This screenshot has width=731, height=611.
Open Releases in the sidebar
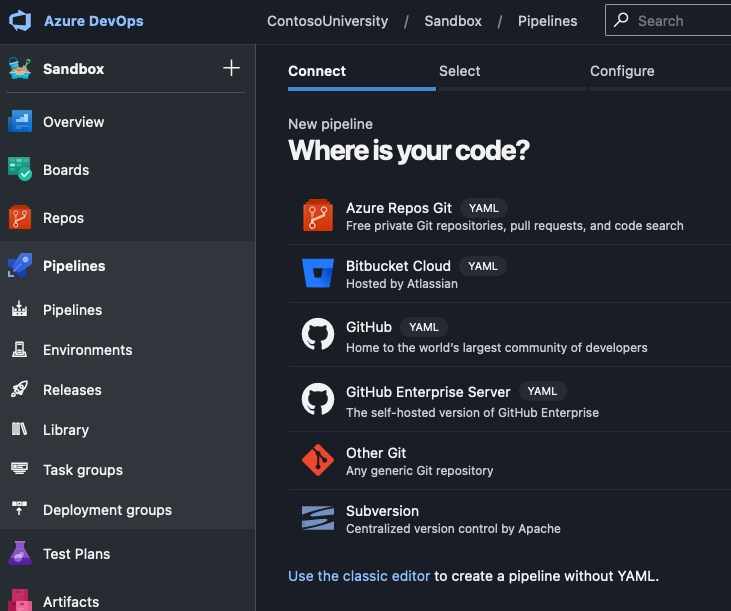coord(72,390)
